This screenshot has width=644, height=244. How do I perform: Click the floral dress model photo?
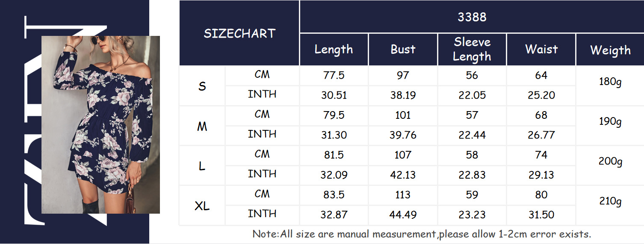(100, 124)
